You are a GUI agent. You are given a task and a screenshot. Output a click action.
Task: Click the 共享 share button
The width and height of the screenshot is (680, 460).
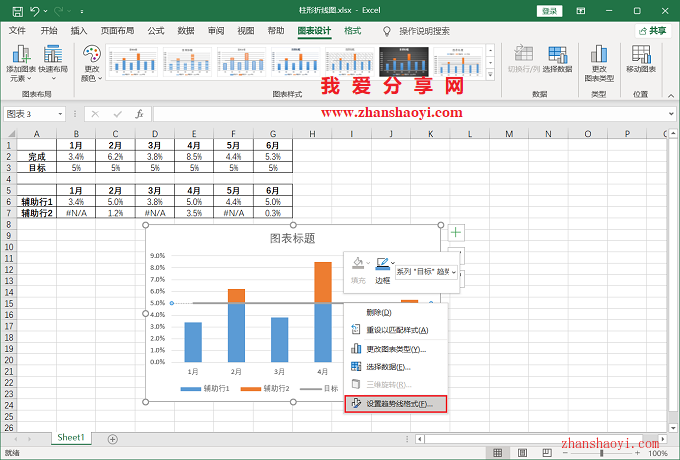[653, 31]
